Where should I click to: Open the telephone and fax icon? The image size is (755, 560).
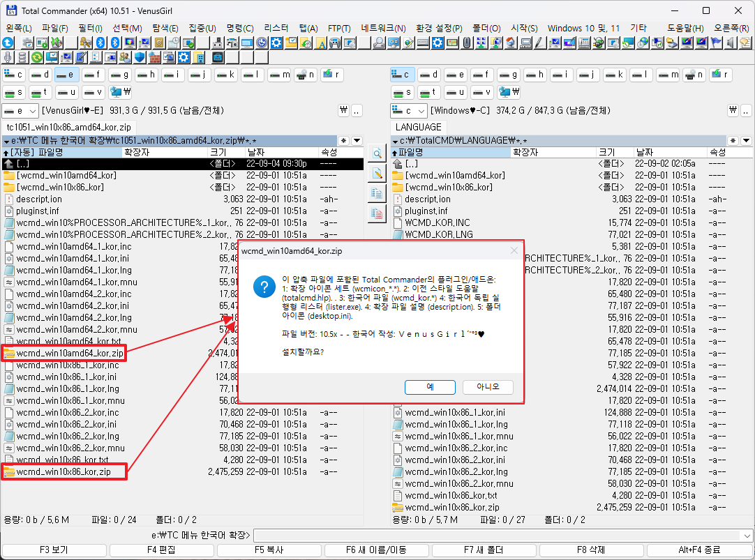click(x=583, y=43)
